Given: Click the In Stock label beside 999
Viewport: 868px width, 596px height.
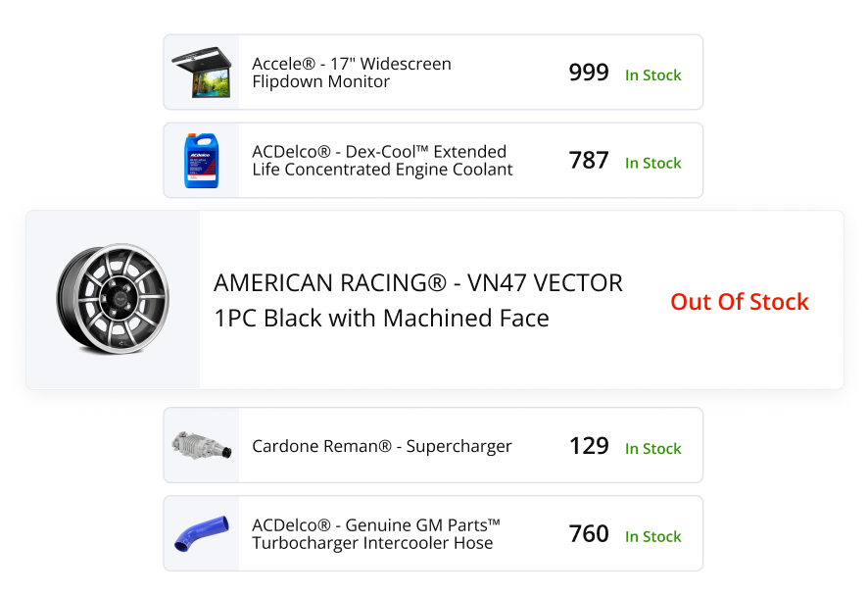Looking at the screenshot, I should 652,74.
